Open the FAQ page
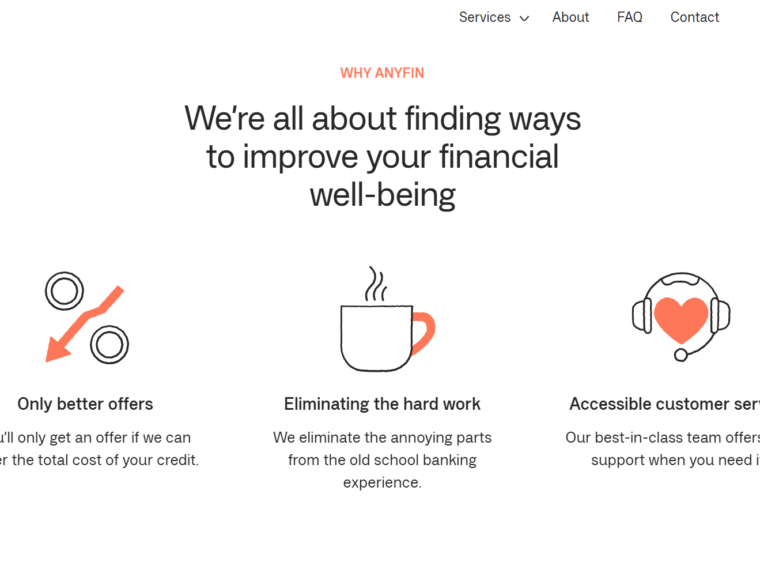 [x=630, y=17]
